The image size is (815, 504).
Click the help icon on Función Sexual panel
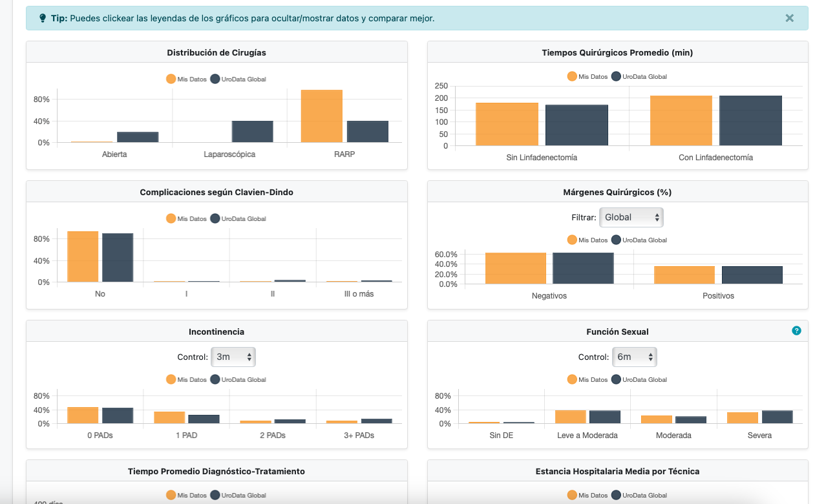pos(797,331)
